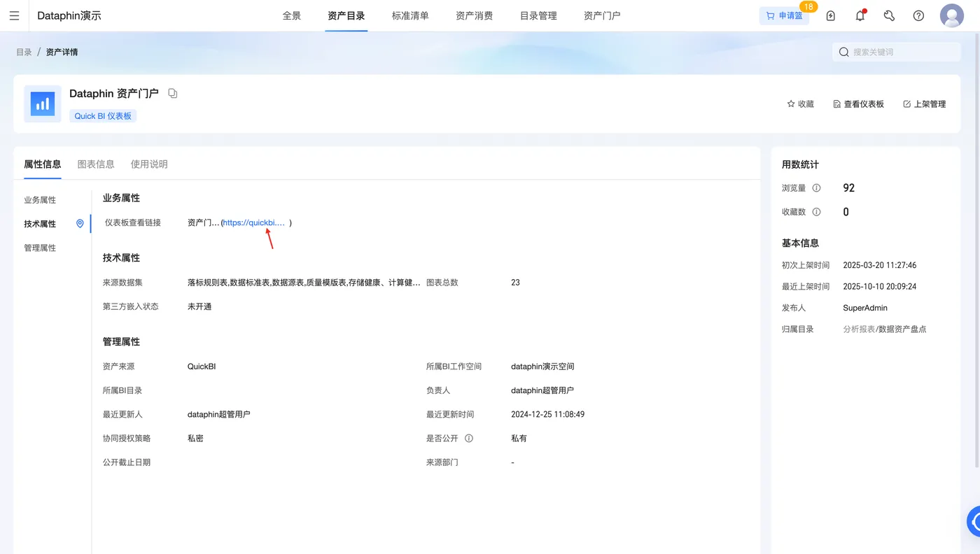
Task: Open the help question mark icon
Action: click(x=918, y=15)
